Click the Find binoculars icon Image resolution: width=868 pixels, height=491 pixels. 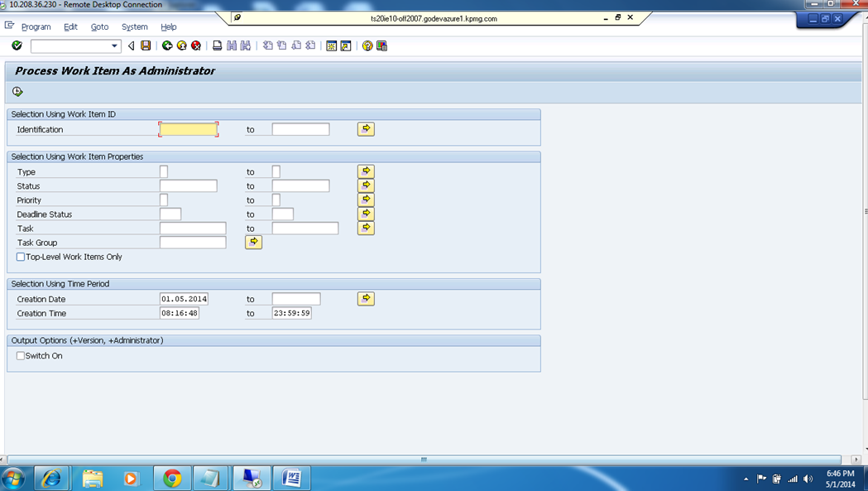232,46
